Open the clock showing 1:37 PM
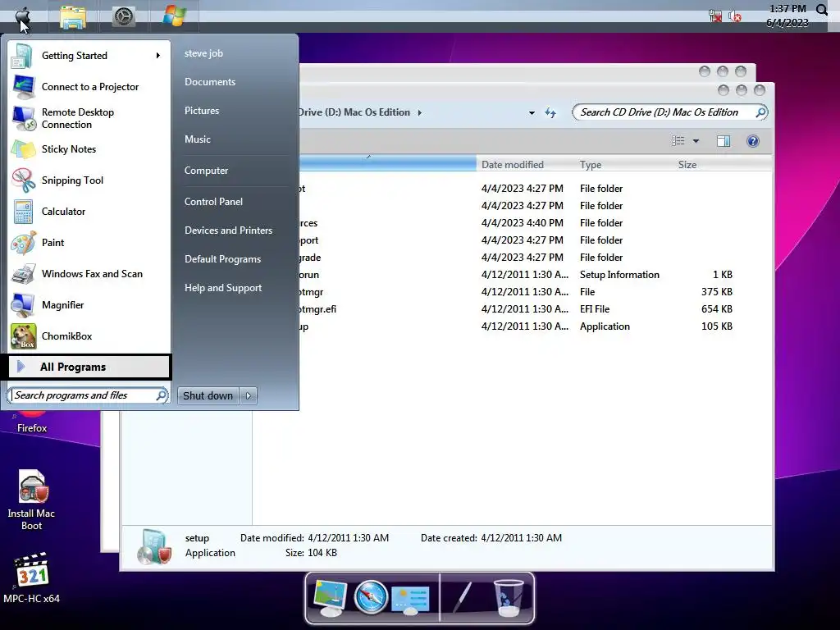The height and width of the screenshot is (630, 840). click(787, 16)
